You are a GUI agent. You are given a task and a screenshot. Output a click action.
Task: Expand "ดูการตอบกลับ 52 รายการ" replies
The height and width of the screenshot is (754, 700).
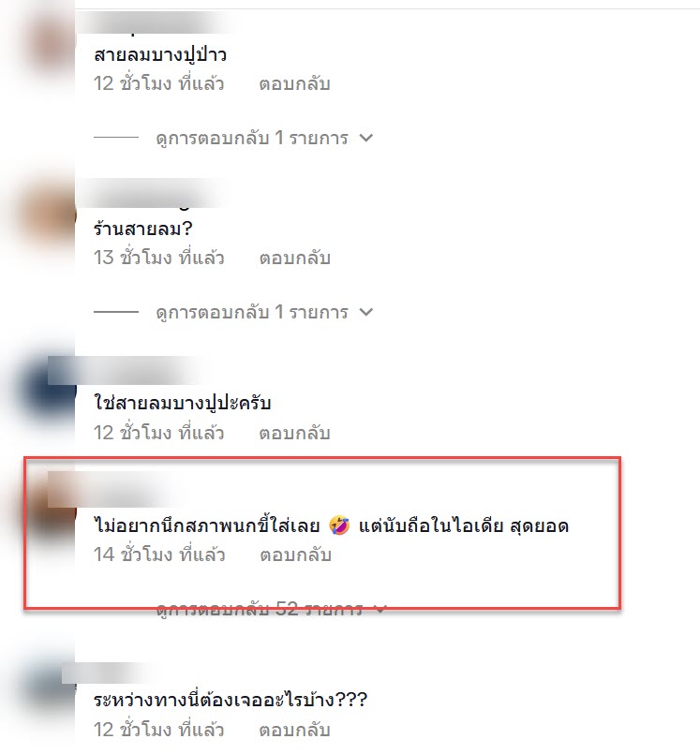pos(259,610)
